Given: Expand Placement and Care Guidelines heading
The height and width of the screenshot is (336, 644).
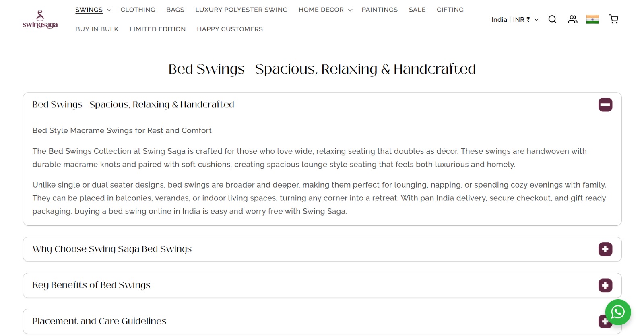Looking at the screenshot, I should 99,321.
